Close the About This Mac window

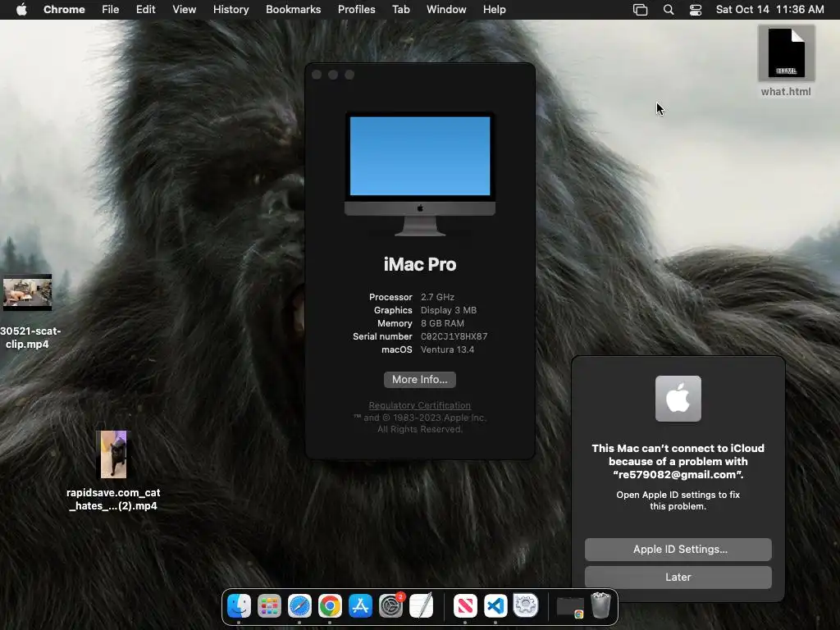coord(317,75)
